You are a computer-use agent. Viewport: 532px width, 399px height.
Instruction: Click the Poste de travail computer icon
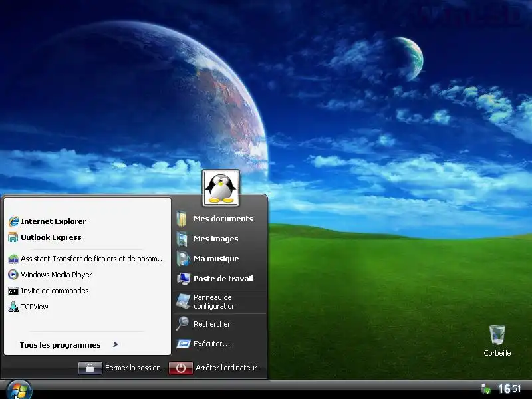pos(184,279)
